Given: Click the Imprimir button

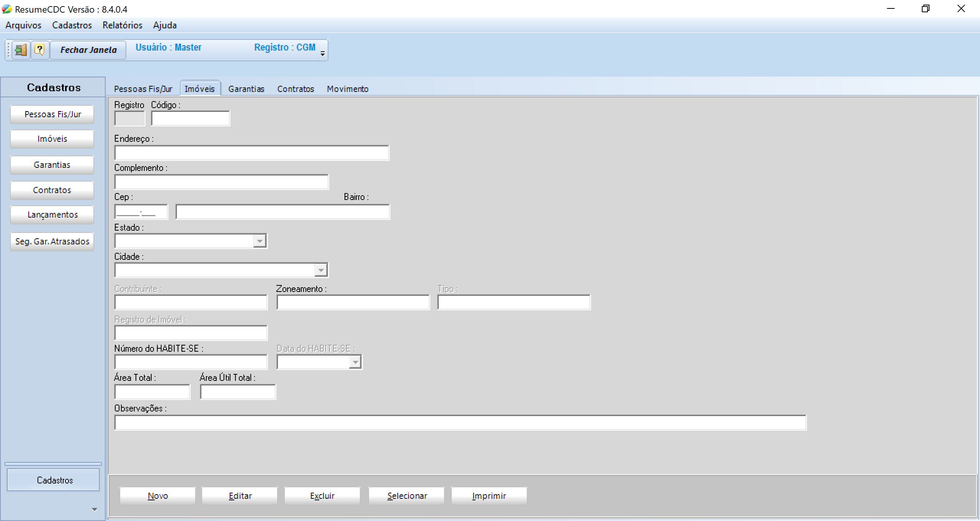Looking at the screenshot, I should pyautogui.click(x=489, y=496).
